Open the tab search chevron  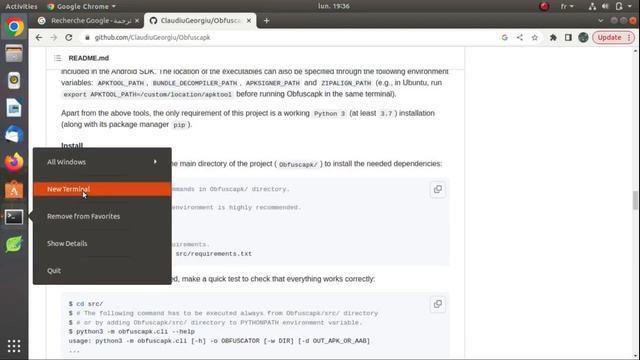600,21
